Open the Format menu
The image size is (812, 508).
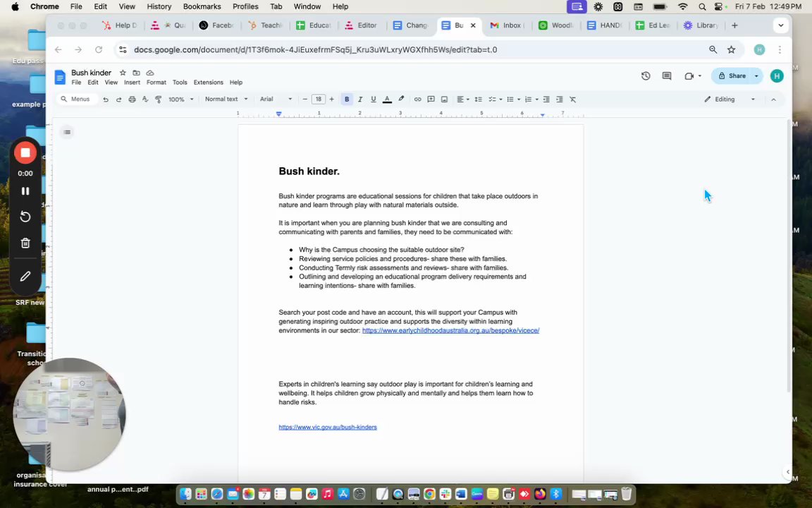(x=156, y=83)
